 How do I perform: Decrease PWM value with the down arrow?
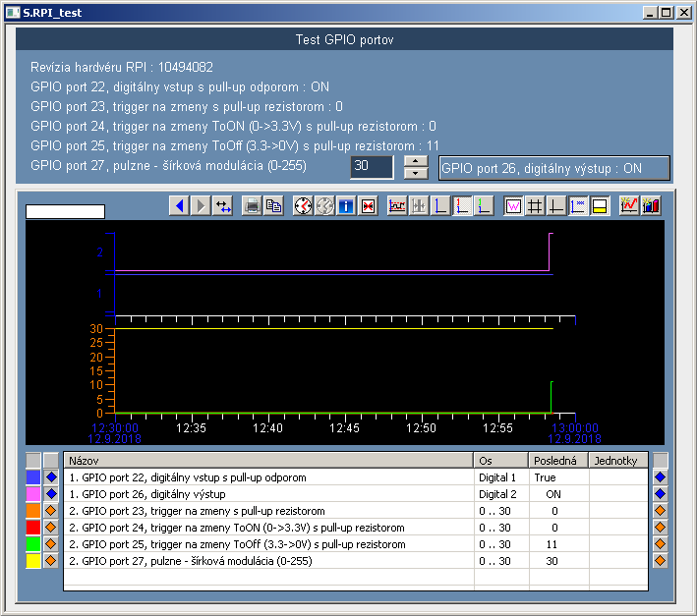(x=417, y=174)
